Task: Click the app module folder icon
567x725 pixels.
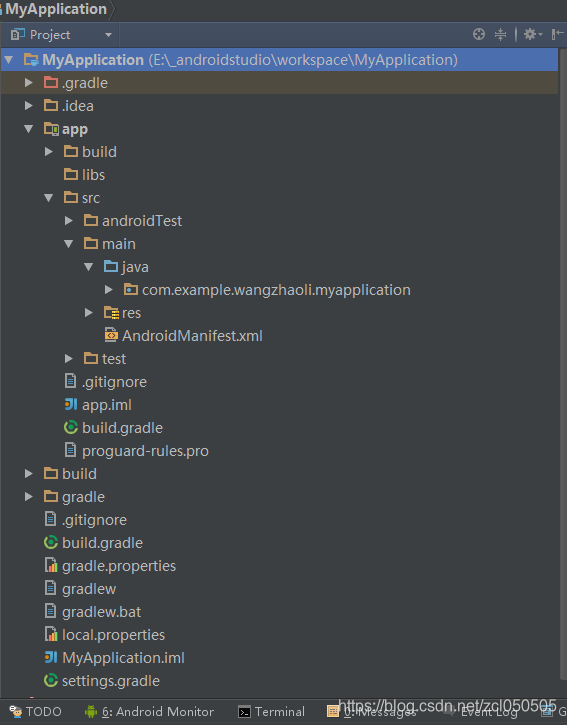Action: pyautogui.click(x=51, y=129)
